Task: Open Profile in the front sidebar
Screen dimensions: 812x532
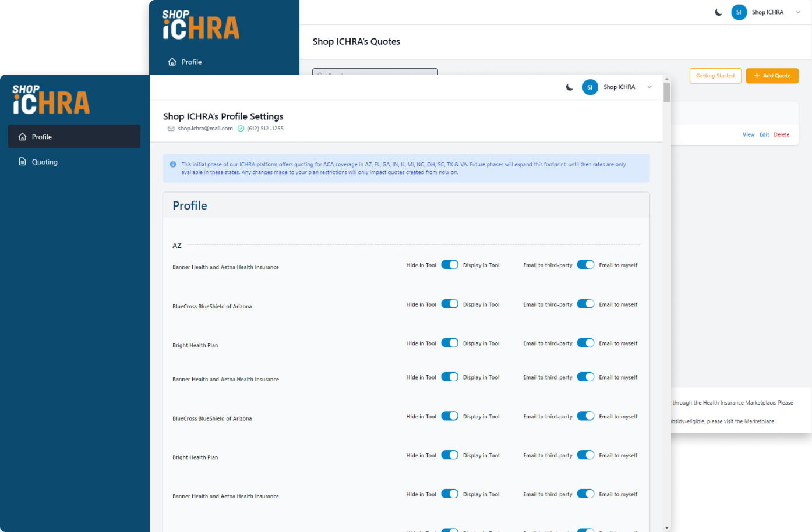Action: pyautogui.click(x=74, y=136)
